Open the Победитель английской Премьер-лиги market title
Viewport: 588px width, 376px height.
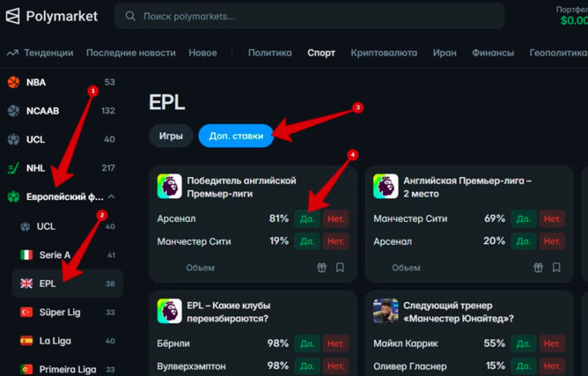[241, 187]
